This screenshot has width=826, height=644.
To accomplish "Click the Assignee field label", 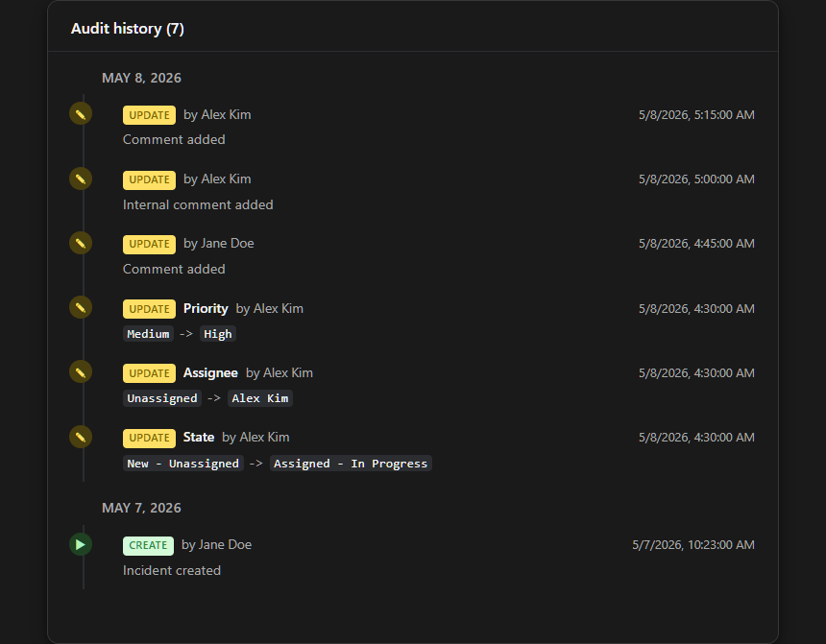I will pos(210,372).
